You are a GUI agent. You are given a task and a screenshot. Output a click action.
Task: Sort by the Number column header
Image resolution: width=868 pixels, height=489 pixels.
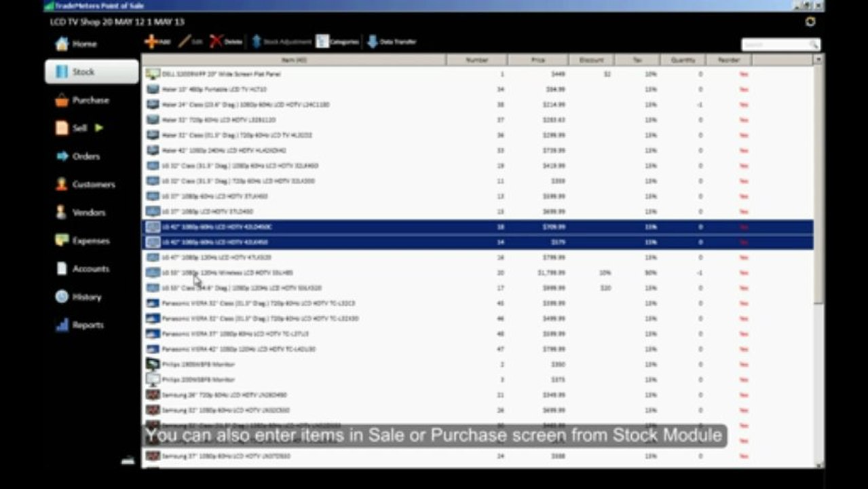click(477, 60)
